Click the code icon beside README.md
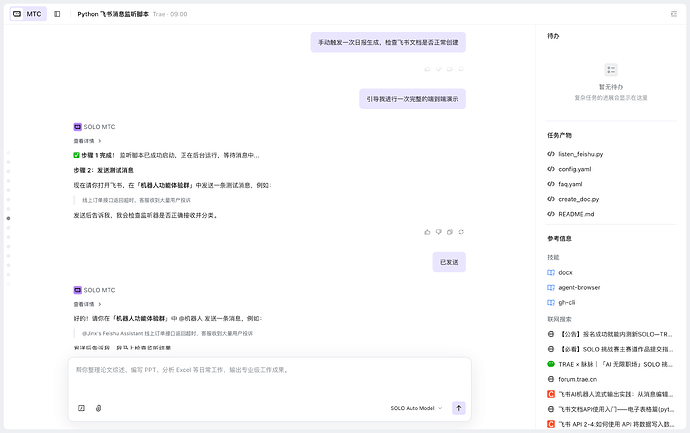Screen dimensions: 690x433 pos(551,214)
